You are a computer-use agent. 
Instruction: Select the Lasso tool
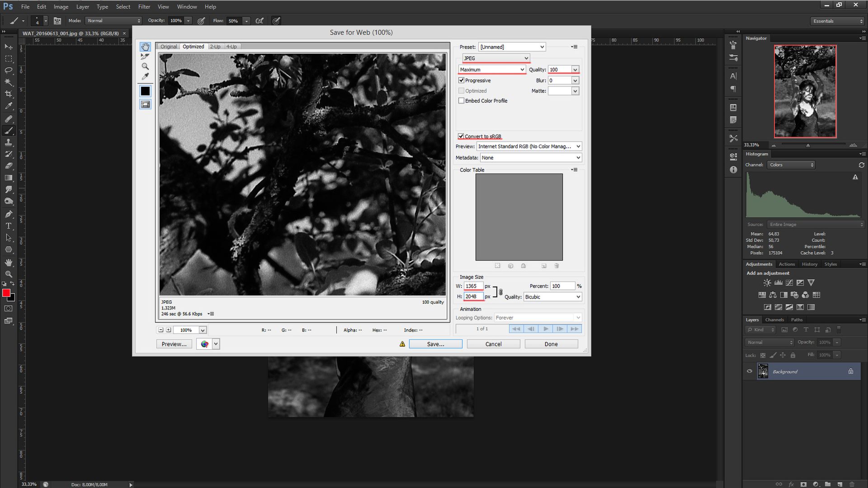point(9,70)
